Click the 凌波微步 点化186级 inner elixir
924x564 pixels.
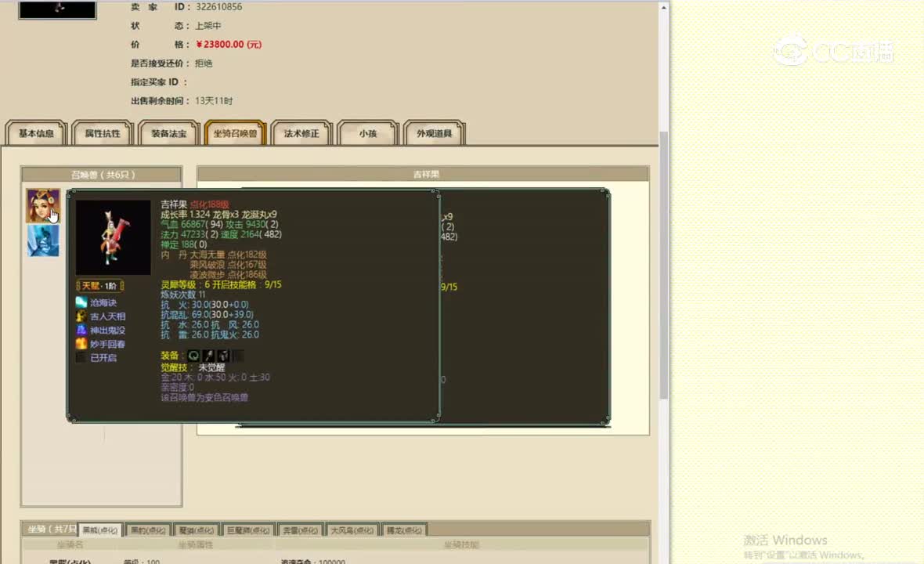click(228, 275)
